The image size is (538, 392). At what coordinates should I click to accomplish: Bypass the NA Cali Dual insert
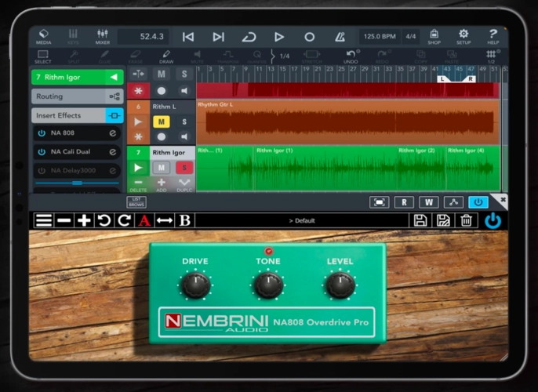pyautogui.click(x=42, y=151)
